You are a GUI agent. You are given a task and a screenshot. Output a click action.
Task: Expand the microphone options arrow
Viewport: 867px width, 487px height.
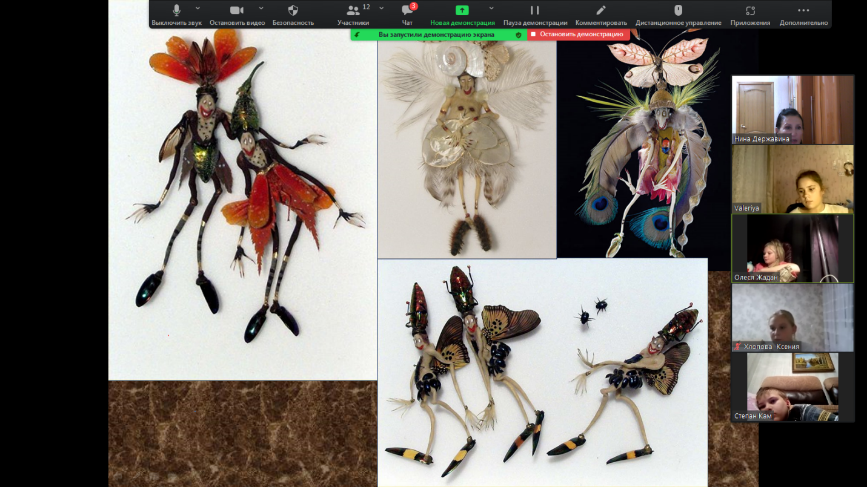pyautogui.click(x=198, y=8)
